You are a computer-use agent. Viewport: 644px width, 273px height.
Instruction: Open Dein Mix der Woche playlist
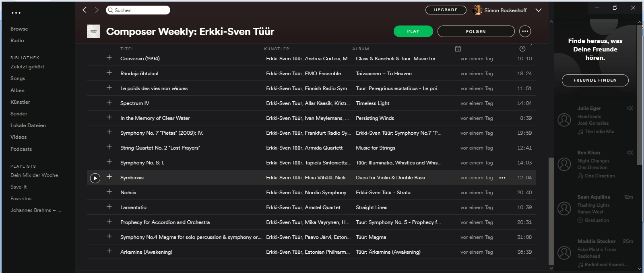click(x=34, y=175)
